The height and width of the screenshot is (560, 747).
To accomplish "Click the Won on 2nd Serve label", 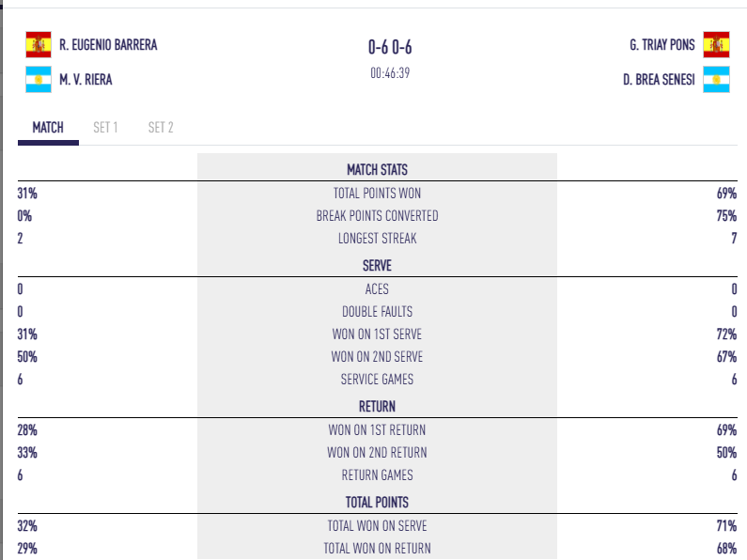I will (377, 356).
